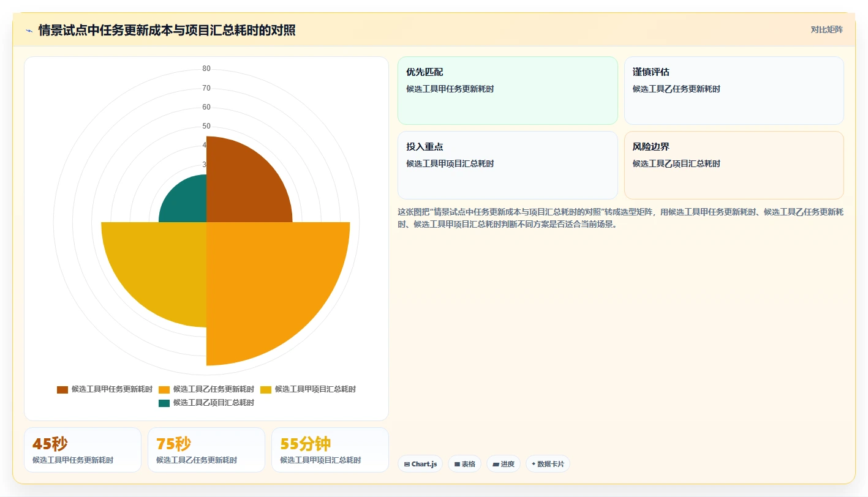Viewport: 868px width, 497px height.
Task: Click the 数据卡片 tag chip
Action: (x=548, y=464)
